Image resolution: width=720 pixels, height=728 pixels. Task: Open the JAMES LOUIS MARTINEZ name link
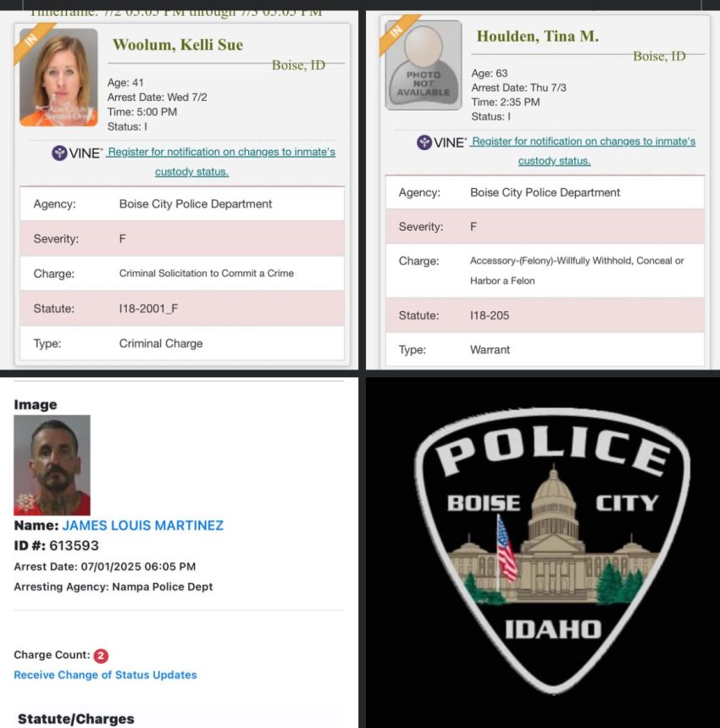point(143,525)
